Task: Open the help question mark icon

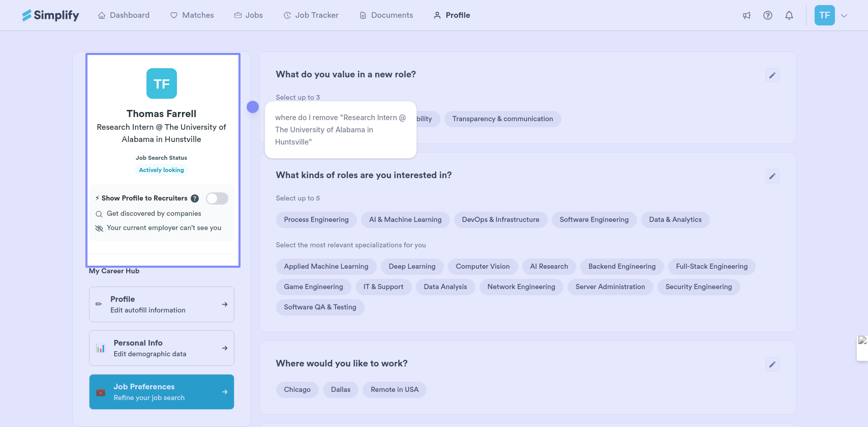Action: coord(768,15)
